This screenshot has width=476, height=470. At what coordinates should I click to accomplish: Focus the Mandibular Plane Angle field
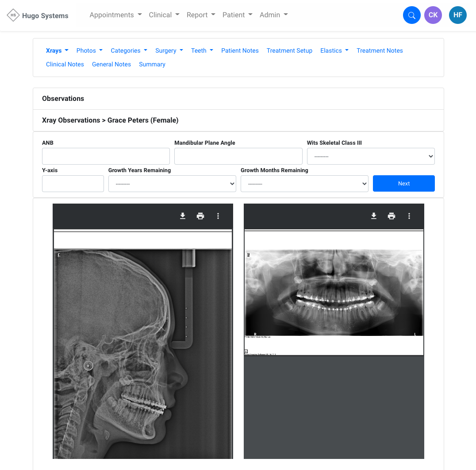(238, 156)
